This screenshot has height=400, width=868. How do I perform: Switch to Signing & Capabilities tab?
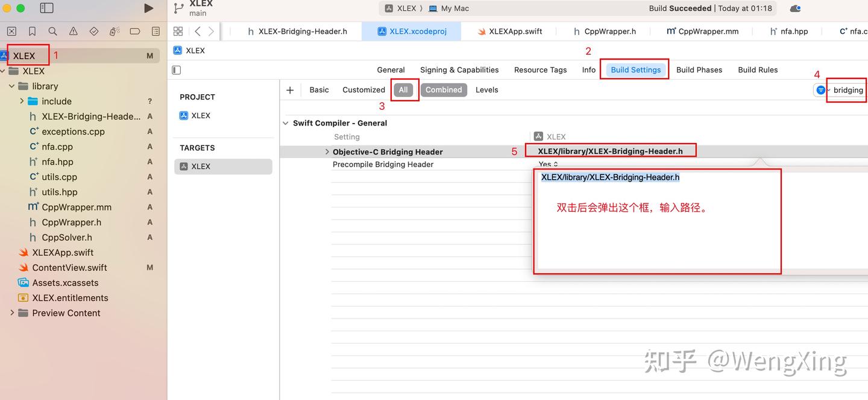coord(459,70)
